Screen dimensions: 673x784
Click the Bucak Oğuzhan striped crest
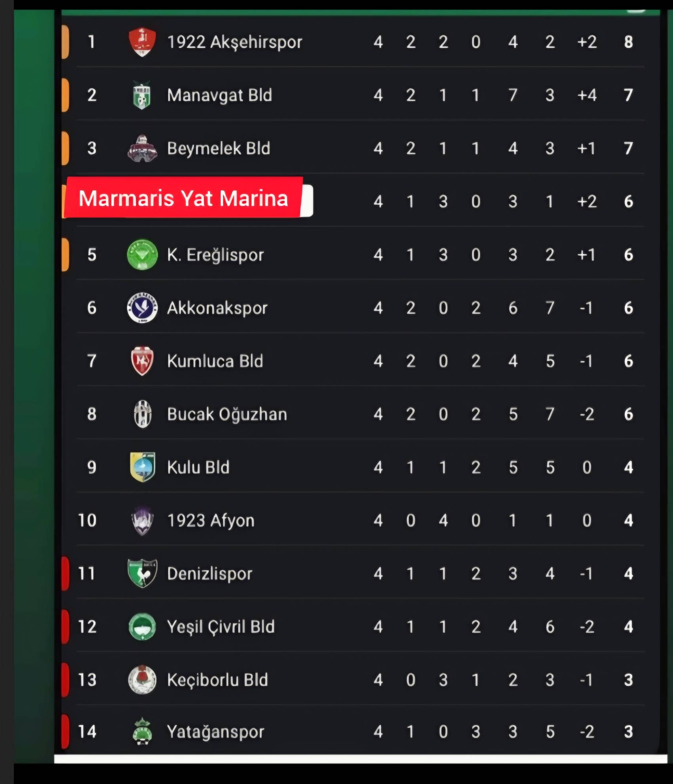142,414
